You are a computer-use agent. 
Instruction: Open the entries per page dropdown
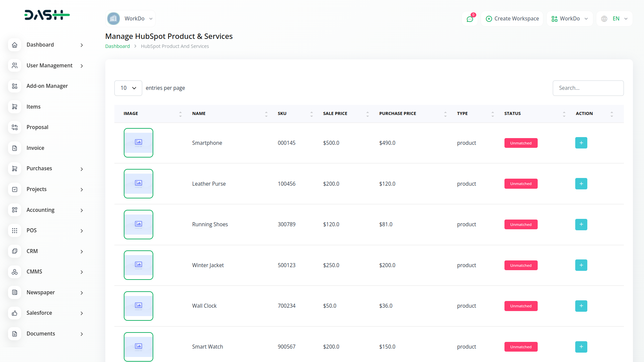(x=128, y=88)
